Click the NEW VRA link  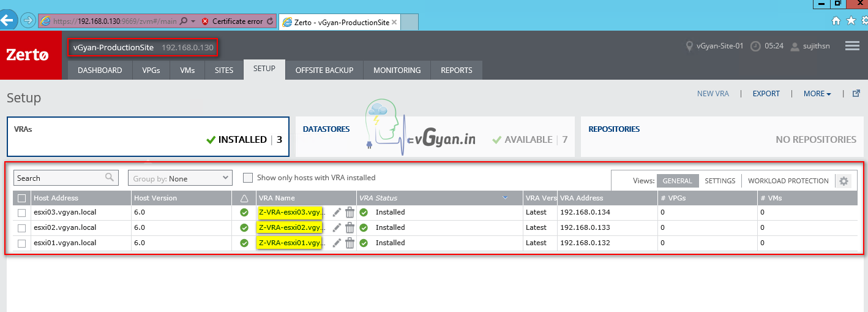(x=713, y=94)
